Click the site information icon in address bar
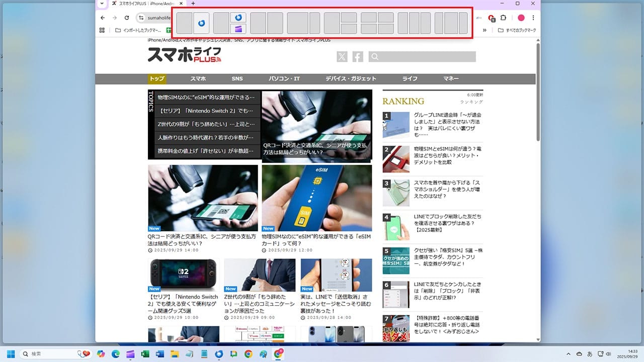The image size is (644, 362). 140,18
